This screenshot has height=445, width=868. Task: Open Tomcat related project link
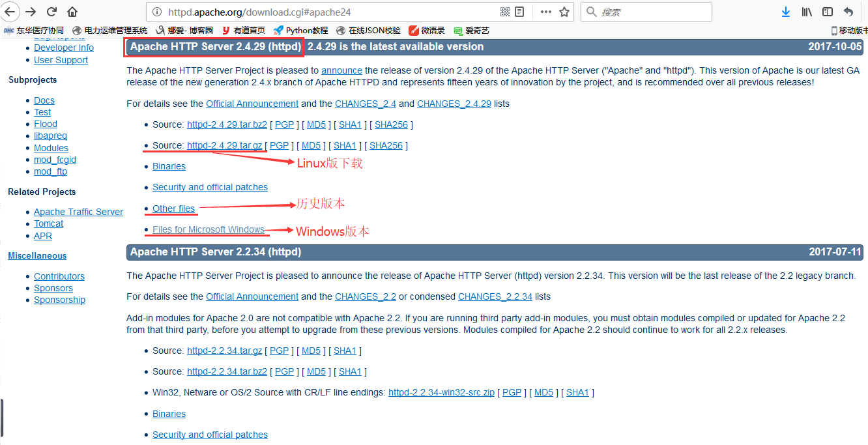point(49,223)
